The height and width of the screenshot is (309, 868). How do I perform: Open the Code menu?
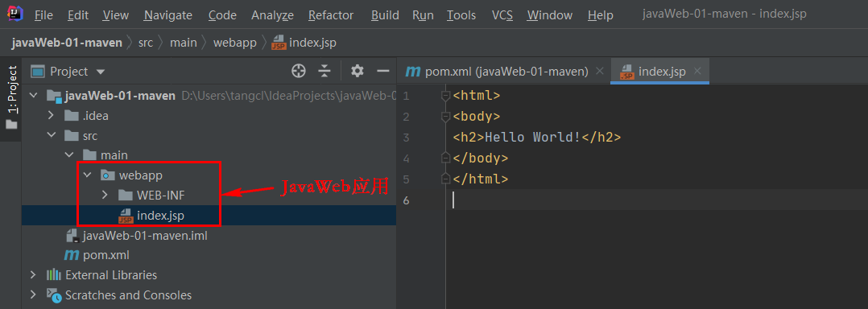pos(222,15)
